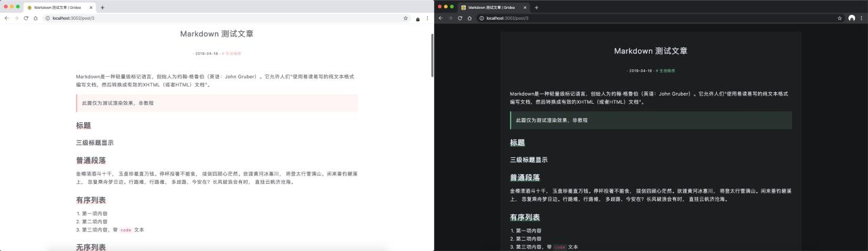Screen dimensions: 868x251
Task: Reload the page in the light browser window
Action: click(x=26, y=18)
